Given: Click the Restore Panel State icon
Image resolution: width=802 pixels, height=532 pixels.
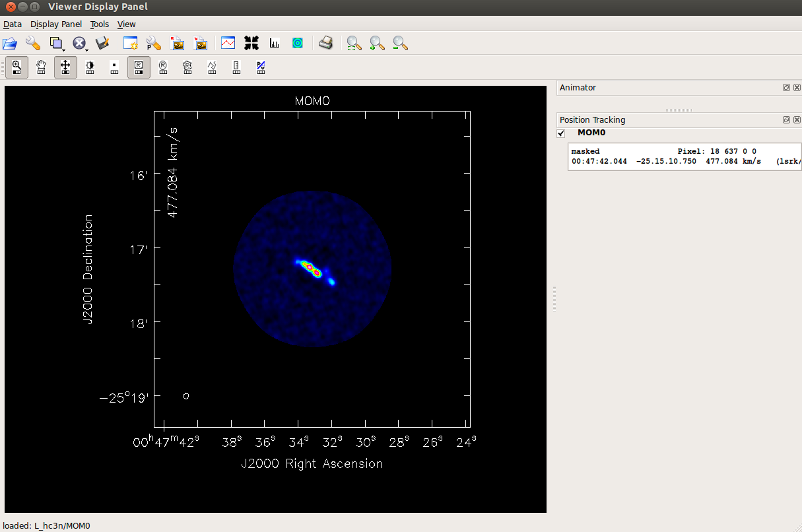Looking at the screenshot, I should coord(200,44).
